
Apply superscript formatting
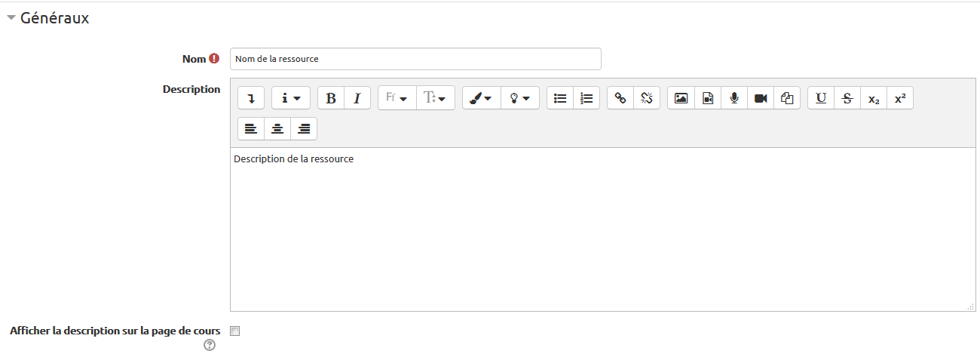[x=900, y=98]
